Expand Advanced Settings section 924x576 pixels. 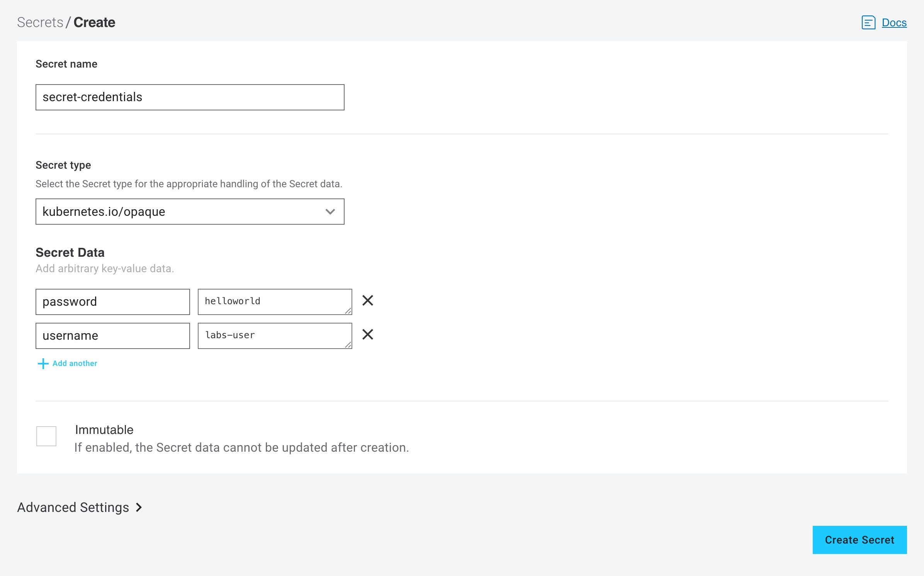coord(73,507)
